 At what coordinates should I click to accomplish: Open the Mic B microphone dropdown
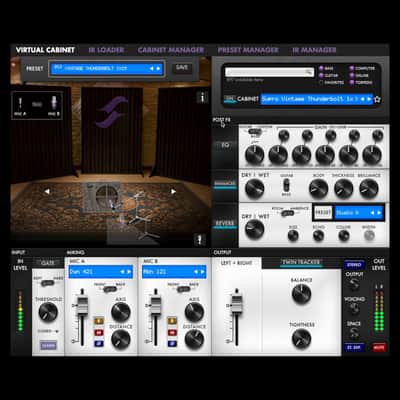pos(174,272)
